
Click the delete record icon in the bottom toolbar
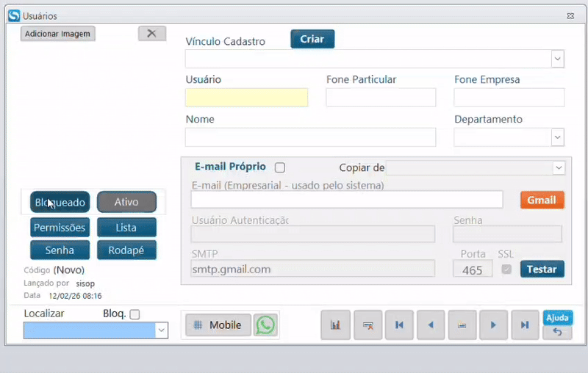click(x=367, y=325)
